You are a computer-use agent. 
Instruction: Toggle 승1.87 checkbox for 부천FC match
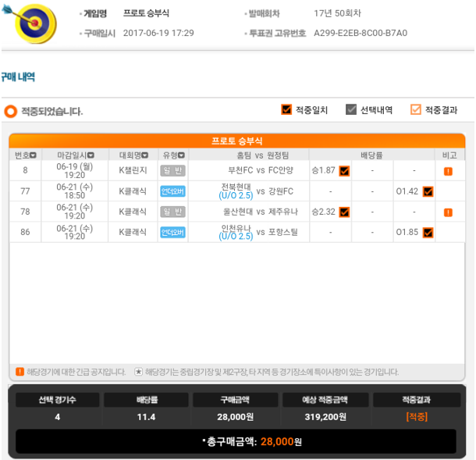344,171
